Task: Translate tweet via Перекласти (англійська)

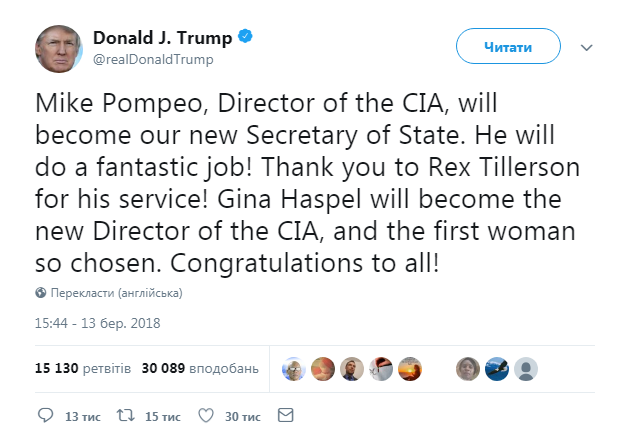Action: click(x=116, y=294)
